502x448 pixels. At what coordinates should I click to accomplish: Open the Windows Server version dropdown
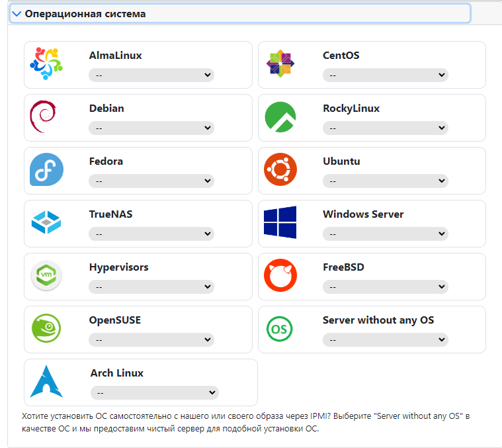386,234
